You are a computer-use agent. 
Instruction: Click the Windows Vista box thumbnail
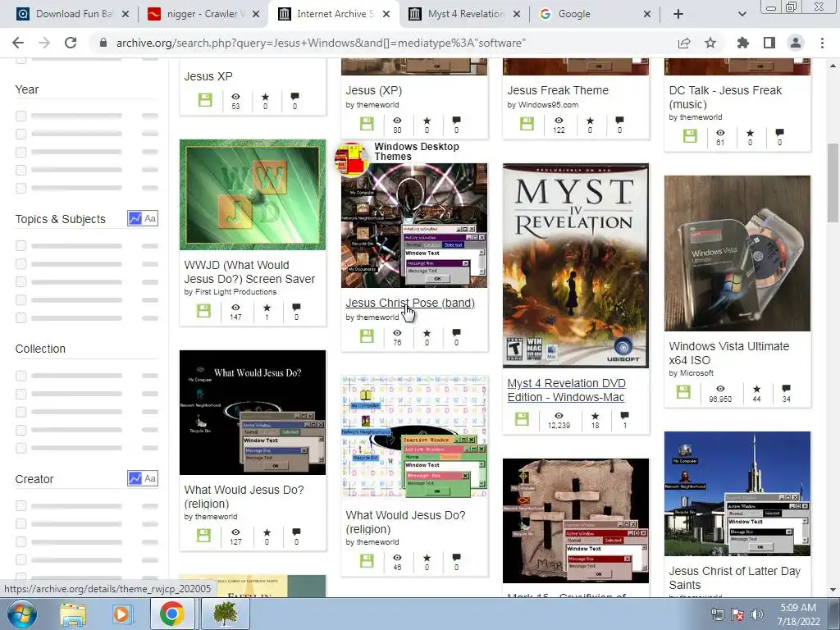[x=737, y=253]
